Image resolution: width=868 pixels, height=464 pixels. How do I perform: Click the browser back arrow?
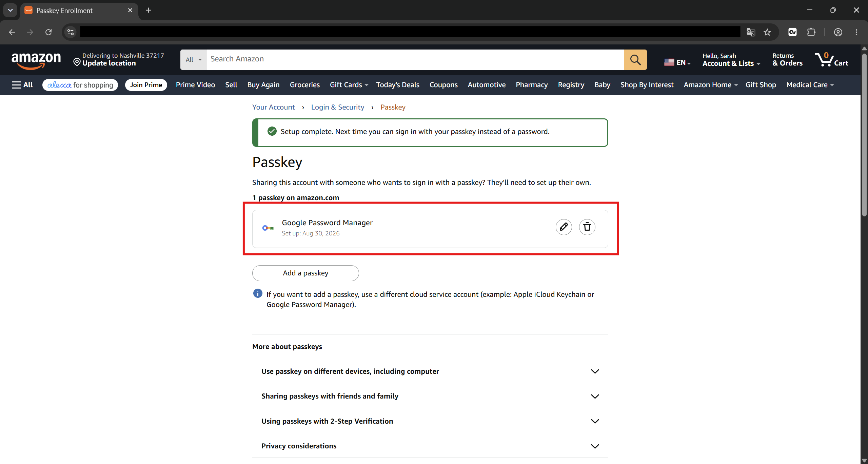pos(12,32)
